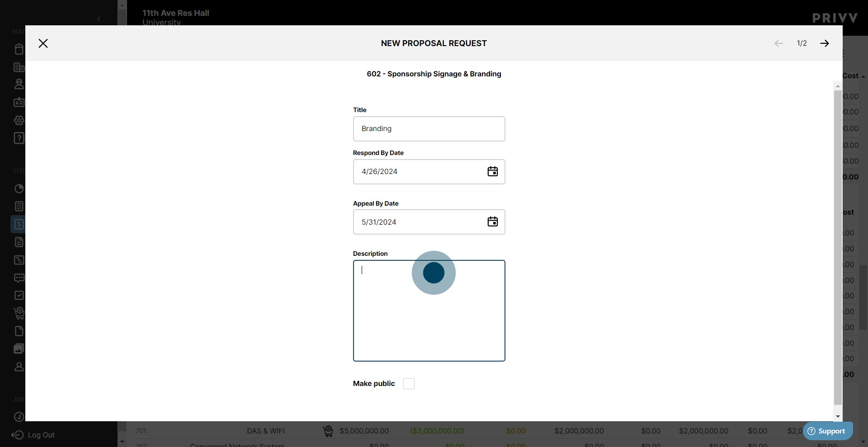Open the settings gear icon in sidebar

point(19,120)
